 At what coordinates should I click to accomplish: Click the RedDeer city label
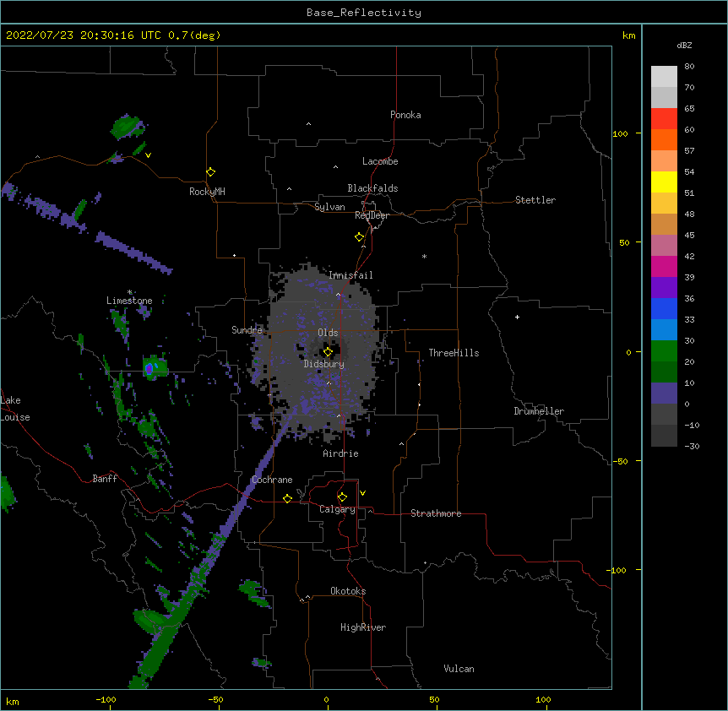coord(372,215)
